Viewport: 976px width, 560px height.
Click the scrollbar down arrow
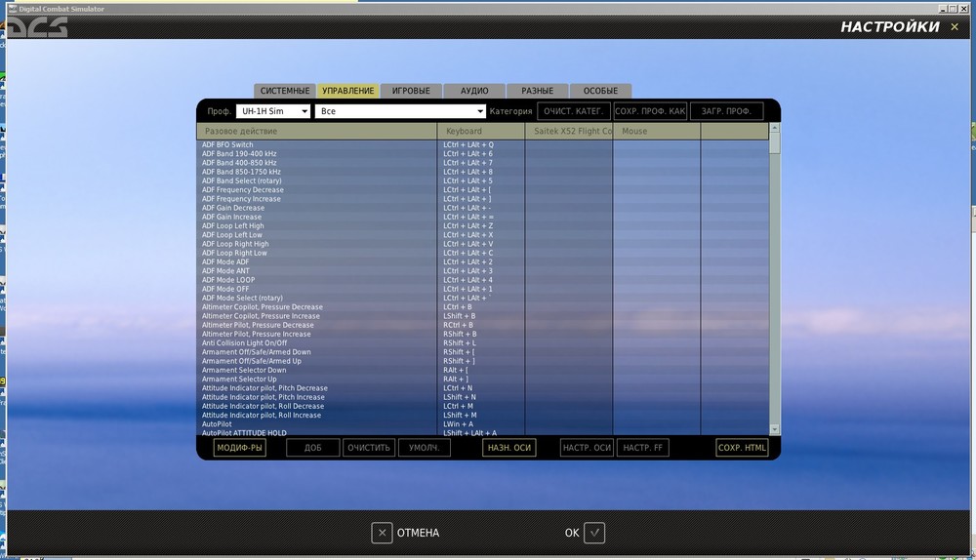[774, 429]
